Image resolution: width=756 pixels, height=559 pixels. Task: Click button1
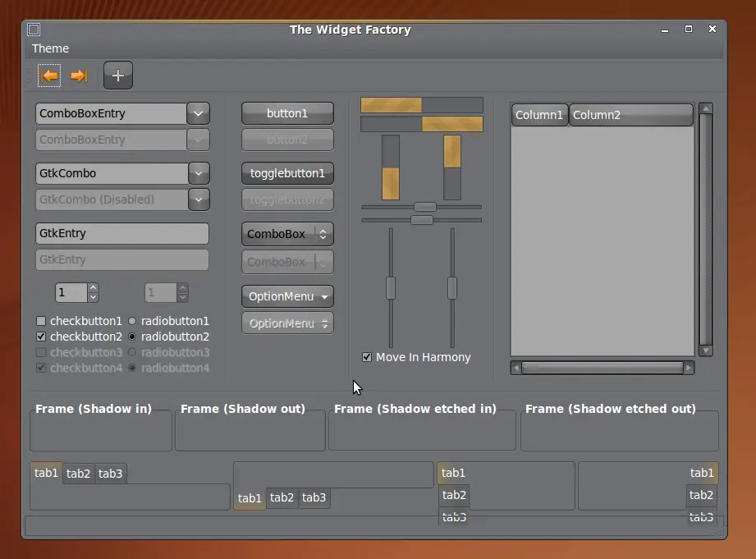pyautogui.click(x=287, y=113)
